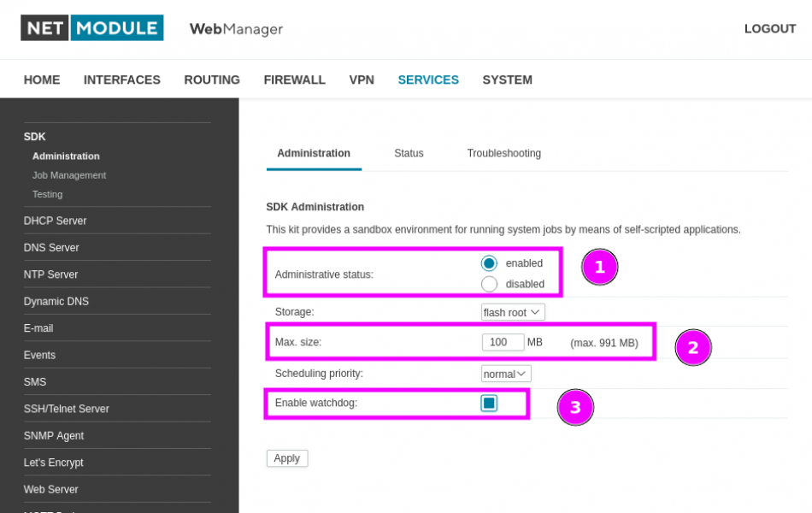Click the NetModule logo
The image size is (812, 513).
91,27
